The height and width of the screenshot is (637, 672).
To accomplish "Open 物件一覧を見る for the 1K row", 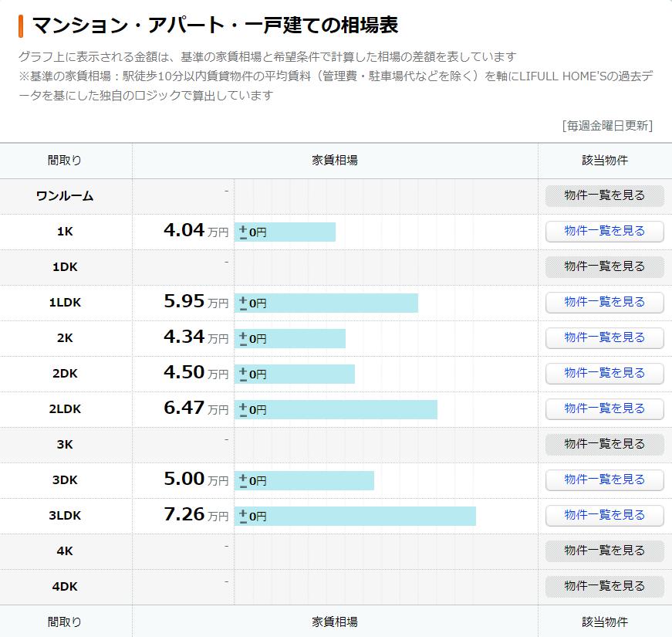I will [604, 231].
